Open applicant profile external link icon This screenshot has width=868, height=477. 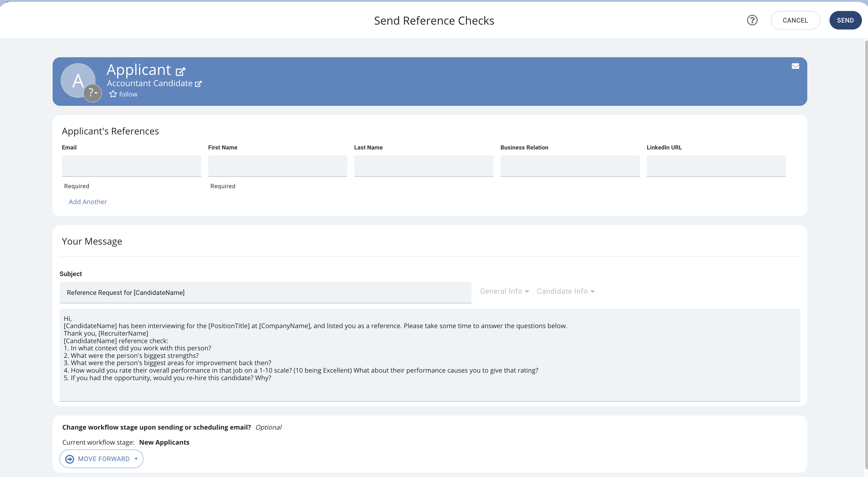tap(181, 71)
